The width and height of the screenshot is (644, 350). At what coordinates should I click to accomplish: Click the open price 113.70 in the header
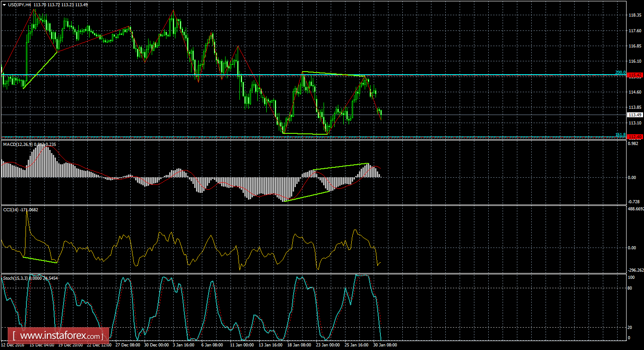coord(40,4)
